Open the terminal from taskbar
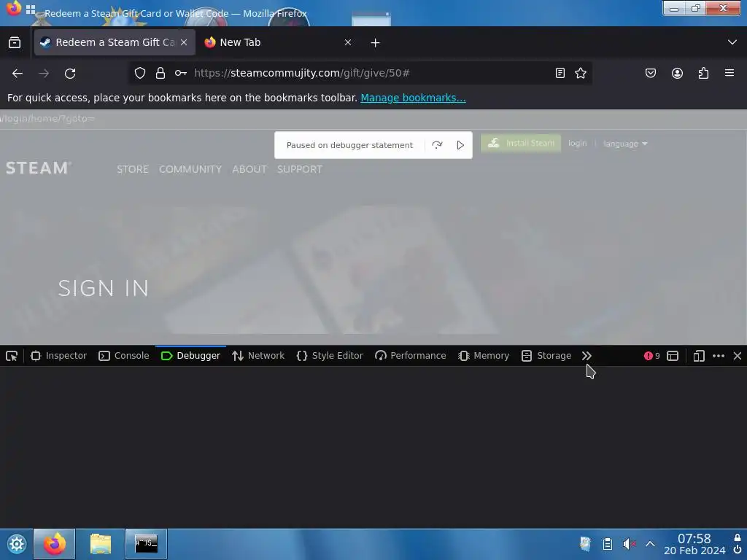Viewport: 747px width, 560px height. tap(146, 544)
